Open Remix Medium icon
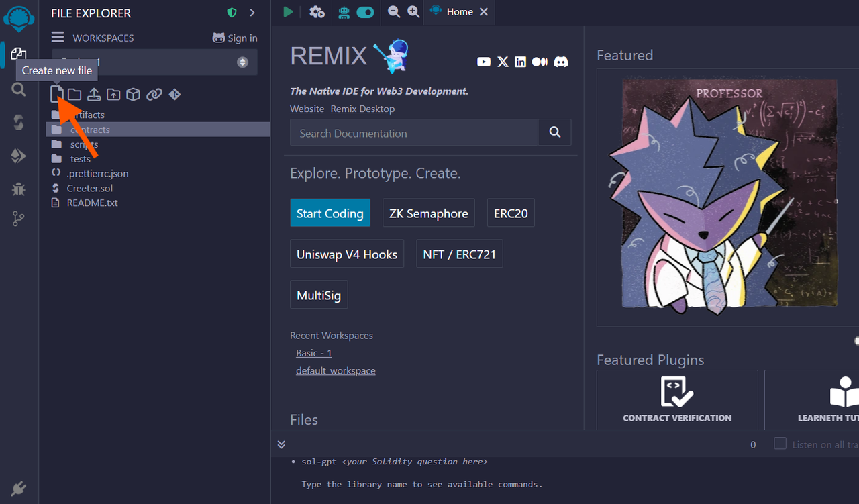 click(x=540, y=62)
